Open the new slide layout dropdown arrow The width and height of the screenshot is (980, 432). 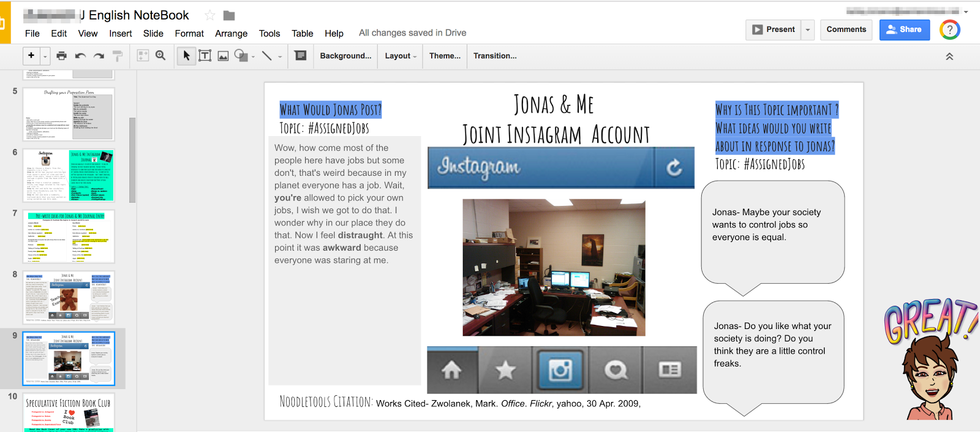coord(45,56)
